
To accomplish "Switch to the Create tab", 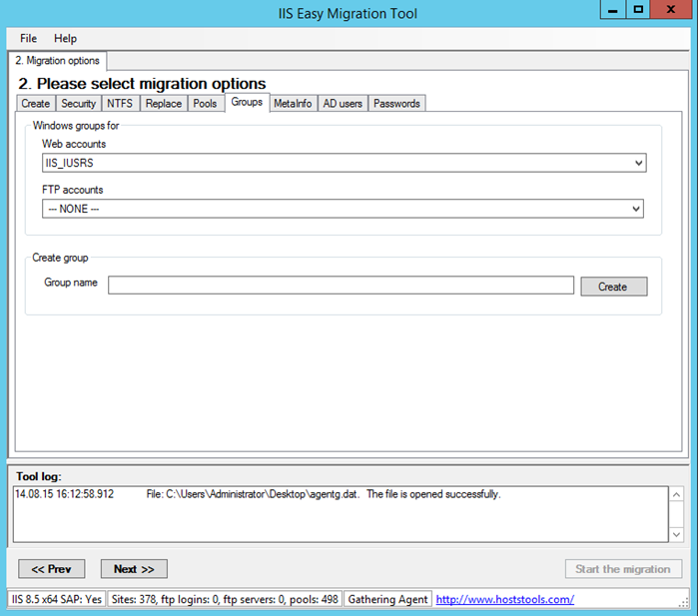I will point(36,103).
